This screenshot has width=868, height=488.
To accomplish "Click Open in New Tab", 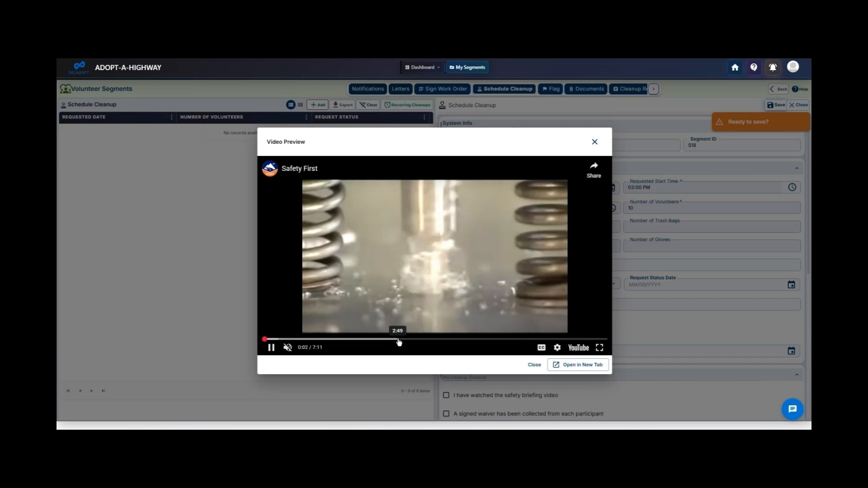I will [x=578, y=364].
